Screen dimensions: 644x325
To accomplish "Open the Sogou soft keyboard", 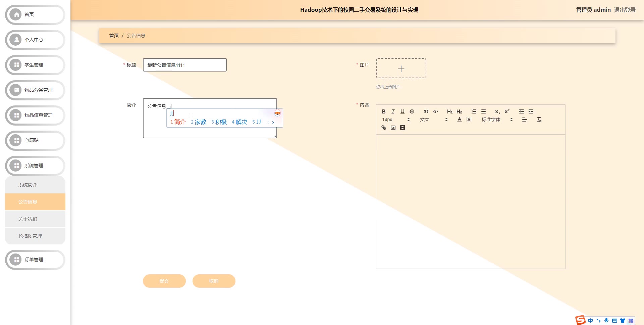I will (614, 321).
